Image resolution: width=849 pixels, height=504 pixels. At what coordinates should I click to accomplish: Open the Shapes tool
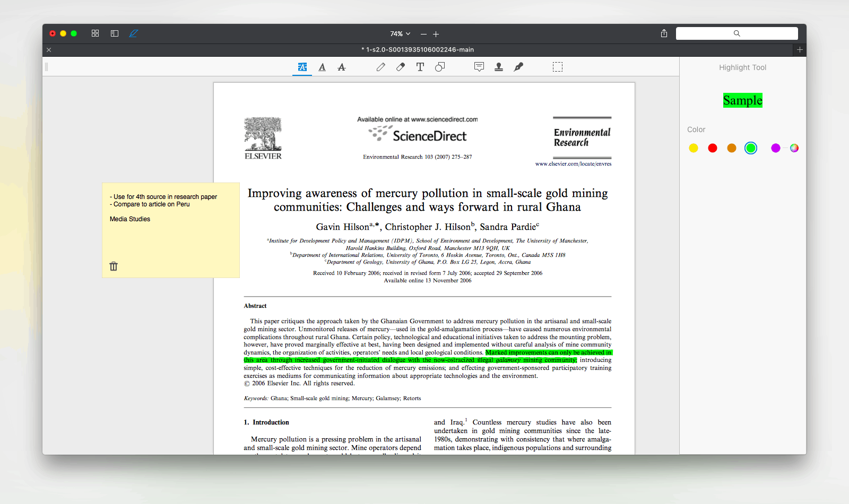click(x=440, y=67)
